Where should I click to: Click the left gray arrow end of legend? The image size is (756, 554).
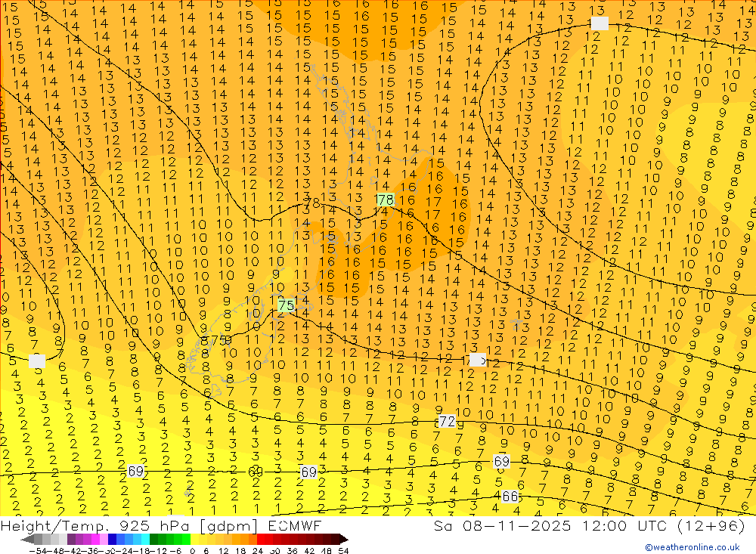pos(27,539)
